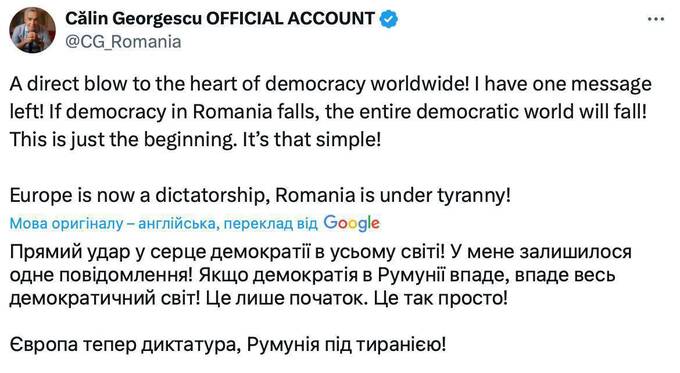Open Călin Georgescu's profile avatar photo
This screenshot has width=680, height=373.
coord(33,30)
